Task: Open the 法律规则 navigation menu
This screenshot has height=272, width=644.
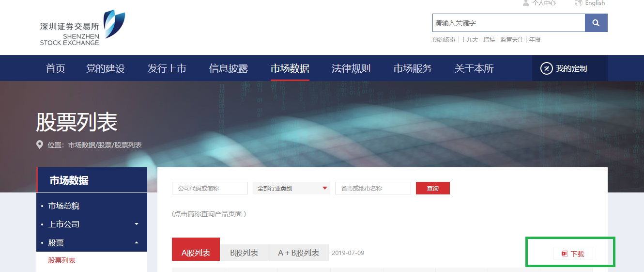Action: click(351, 68)
